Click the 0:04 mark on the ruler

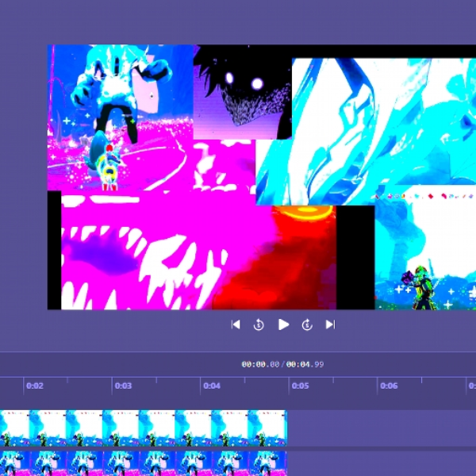click(212, 386)
